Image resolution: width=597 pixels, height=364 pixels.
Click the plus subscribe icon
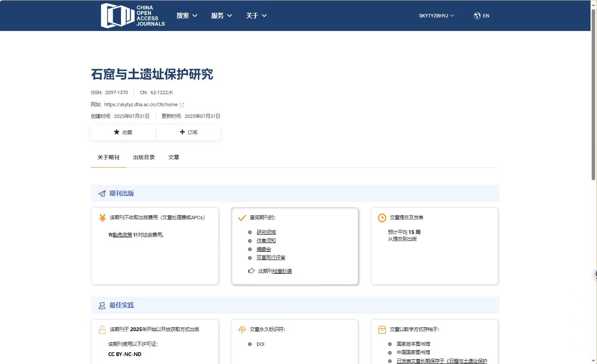click(182, 132)
